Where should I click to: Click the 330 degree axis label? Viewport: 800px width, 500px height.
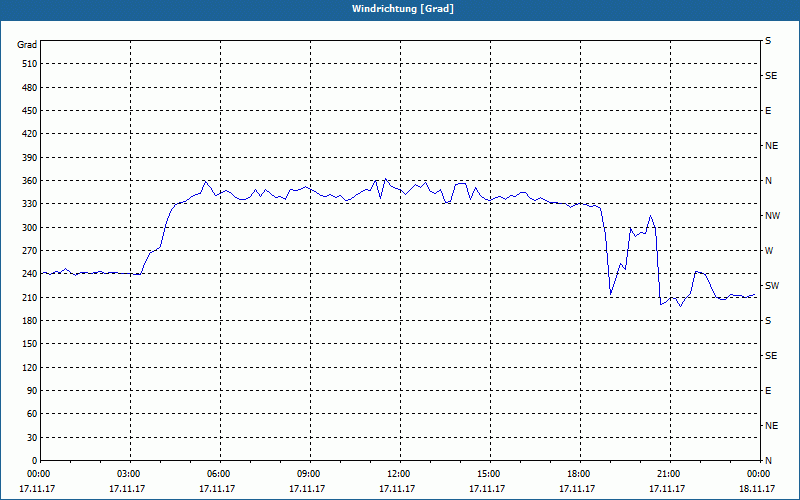coord(29,204)
